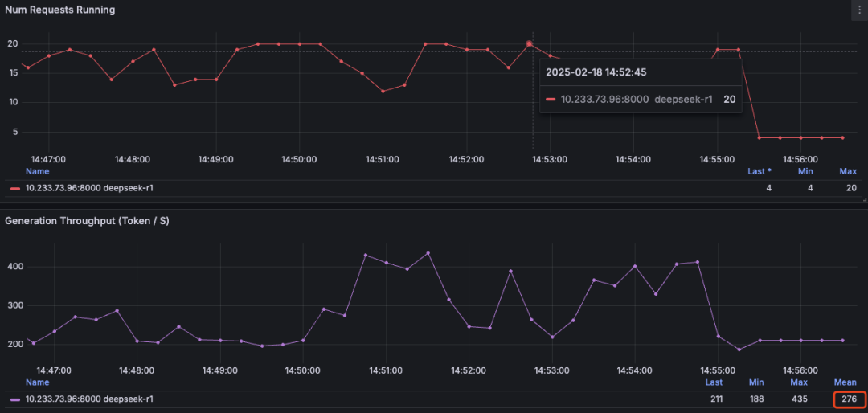
Task: Open Generation Throughput (Token / S) panel title
Action: [x=87, y=221]
